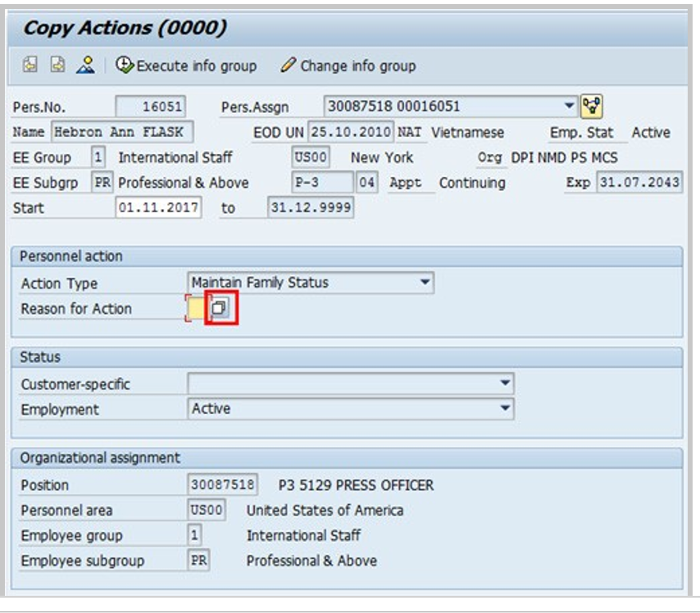The width and height of the screenshot is (700, 613).
Task: Click the Personnel area field US00
Action: click(207, 510)
